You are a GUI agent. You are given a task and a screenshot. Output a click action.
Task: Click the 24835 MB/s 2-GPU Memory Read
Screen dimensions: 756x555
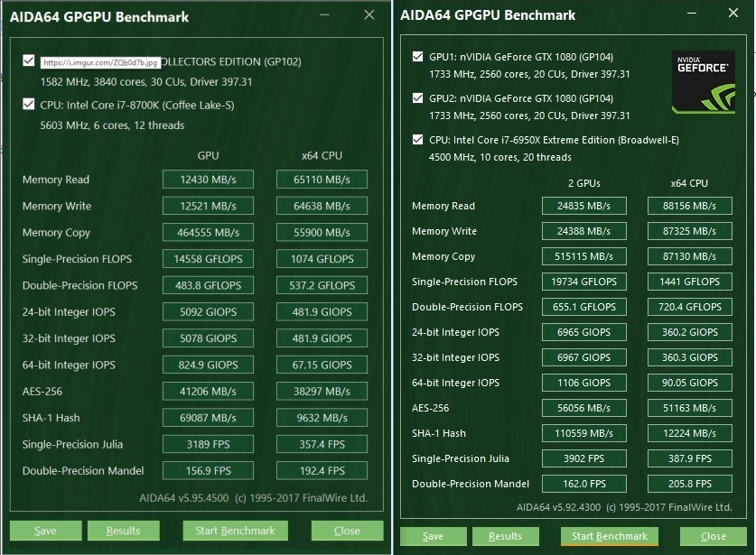pyautogui.click(x=583, y=206)
